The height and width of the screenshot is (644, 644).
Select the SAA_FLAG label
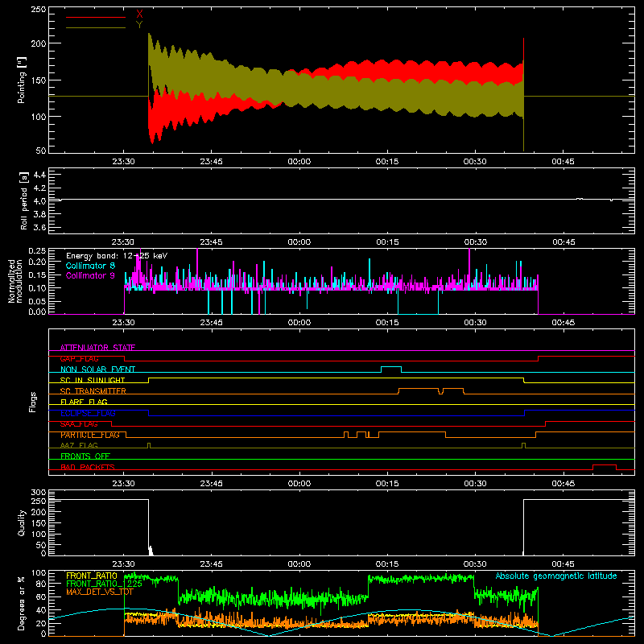pyautogui.click(x=79, y=424)
